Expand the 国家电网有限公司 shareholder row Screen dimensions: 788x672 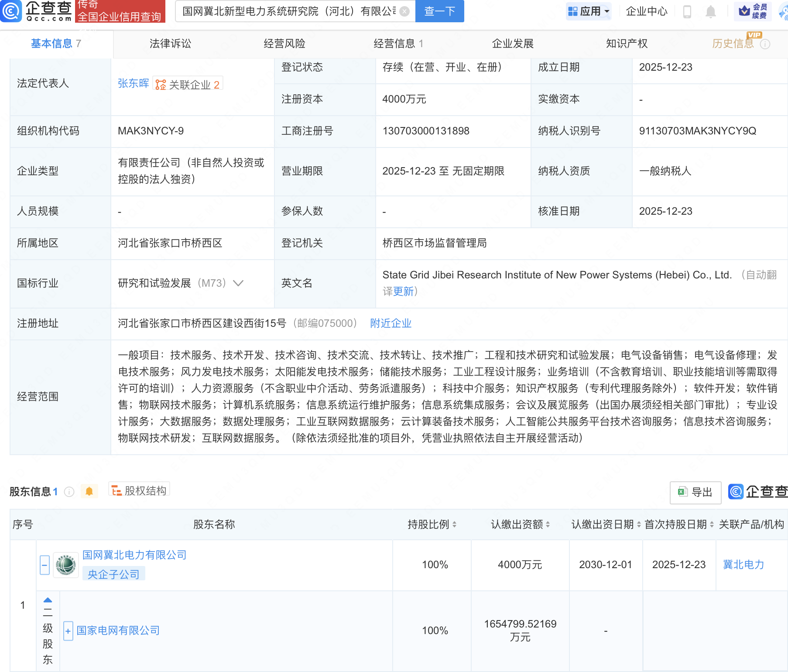pyautogui.click(x=68, y=631)
